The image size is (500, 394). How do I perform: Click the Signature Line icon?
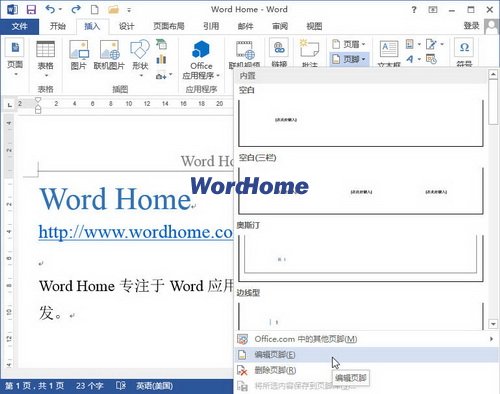(434, 44)
